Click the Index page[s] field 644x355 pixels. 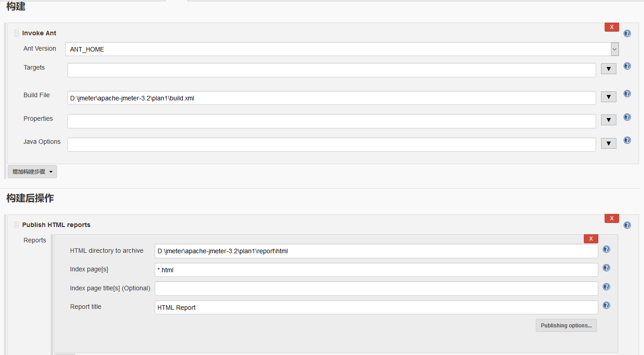[x=376, y=270]
